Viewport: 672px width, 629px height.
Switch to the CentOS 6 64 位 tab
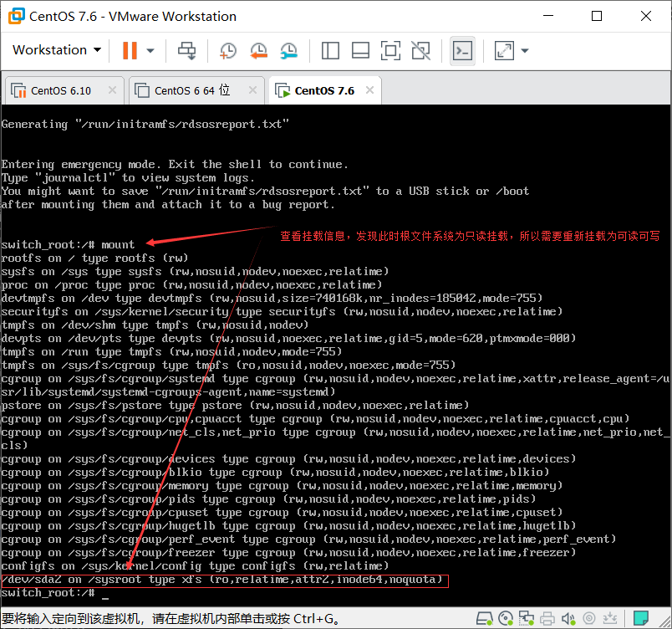point(192,90)
